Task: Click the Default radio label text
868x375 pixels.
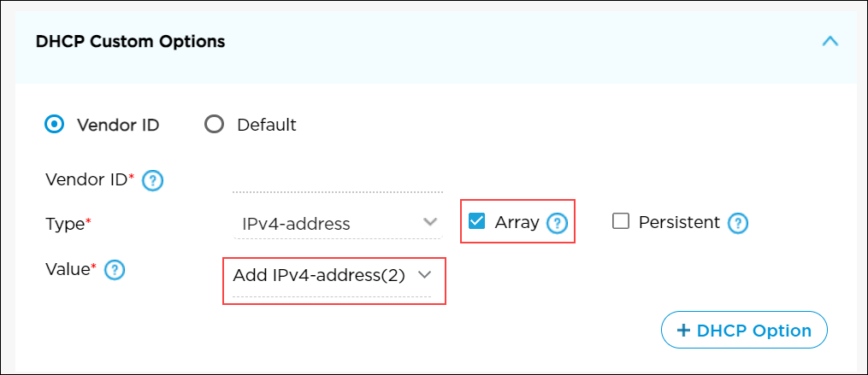Action: click(267, 125)
